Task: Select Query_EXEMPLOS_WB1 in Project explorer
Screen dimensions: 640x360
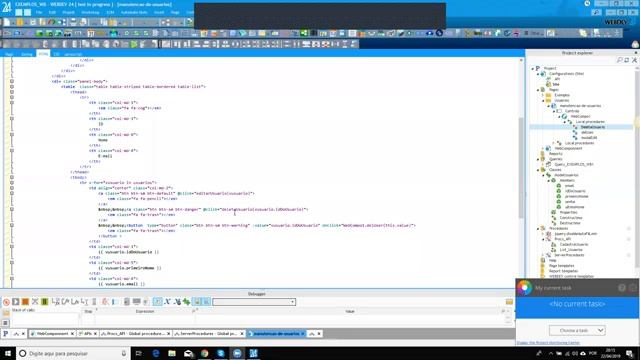Action: point(573,164)
